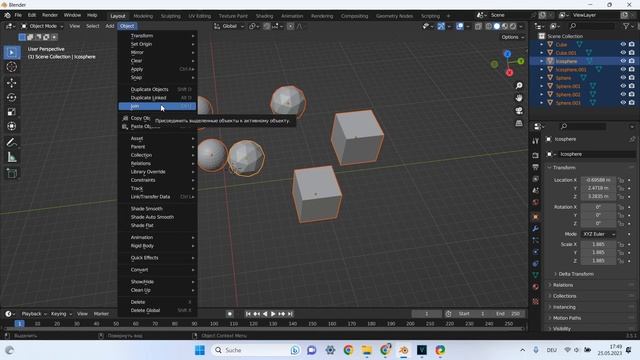
Task: Expand the Relations panel
Action: [x=562, y=285]
